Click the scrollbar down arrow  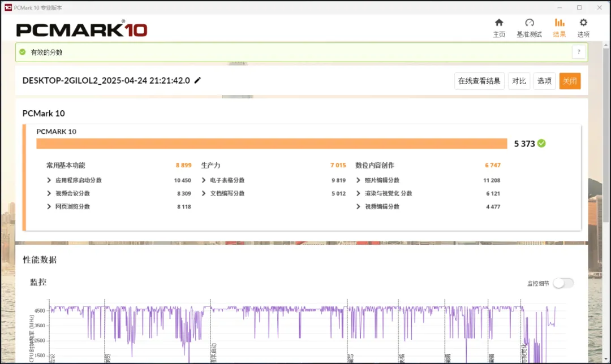(x=605, y=359)
